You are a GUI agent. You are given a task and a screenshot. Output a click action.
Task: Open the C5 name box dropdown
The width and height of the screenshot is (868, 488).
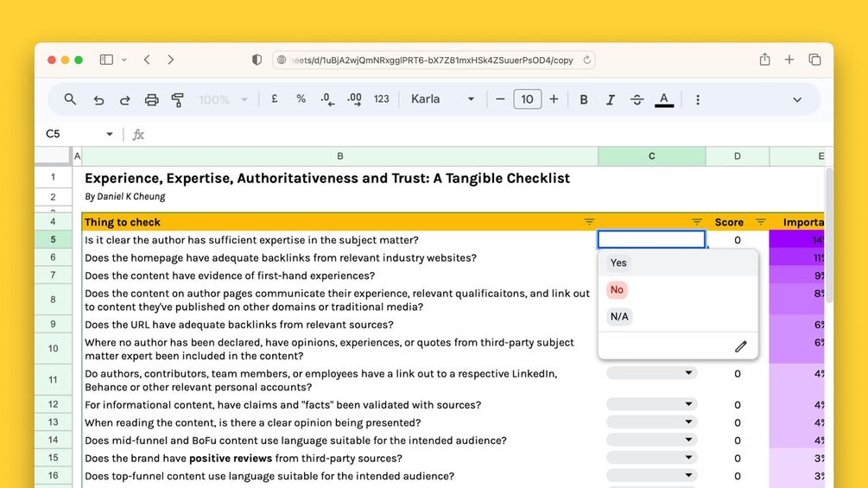pos(110,134)
